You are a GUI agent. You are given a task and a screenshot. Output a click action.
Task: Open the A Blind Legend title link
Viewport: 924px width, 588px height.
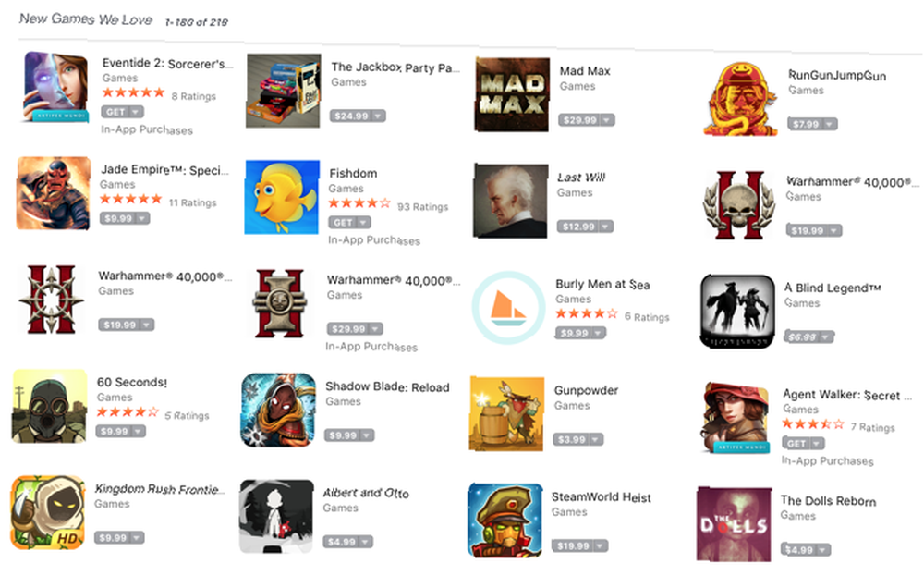coord(833,288)
